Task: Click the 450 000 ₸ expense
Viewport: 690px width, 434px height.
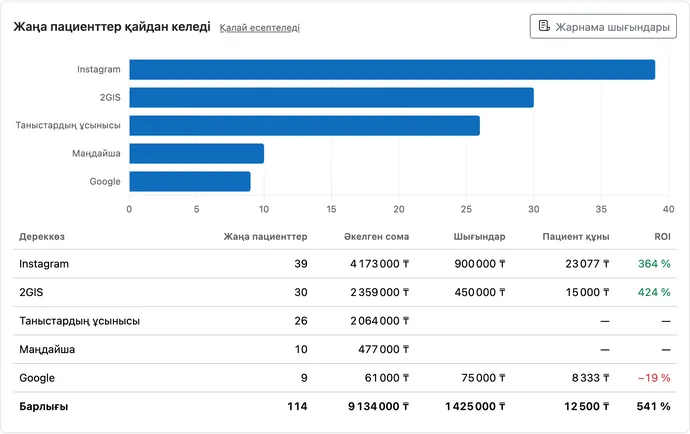Action: click(480, 292)
